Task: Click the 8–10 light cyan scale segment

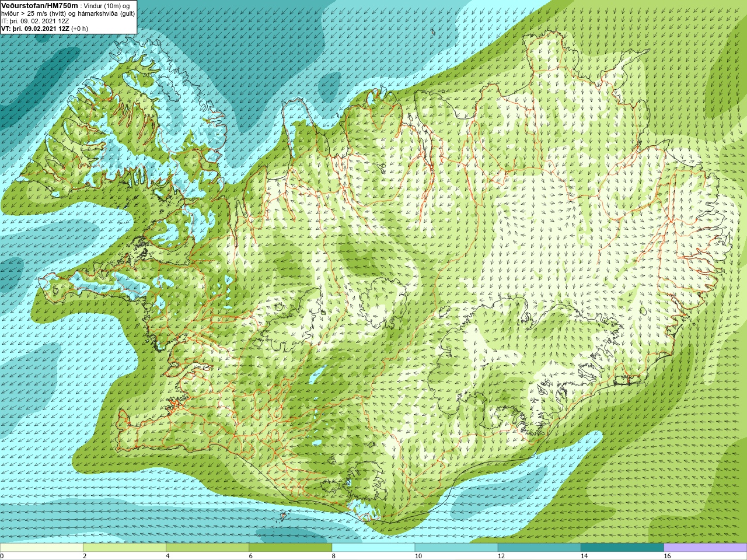Action: tap(373, 548)
